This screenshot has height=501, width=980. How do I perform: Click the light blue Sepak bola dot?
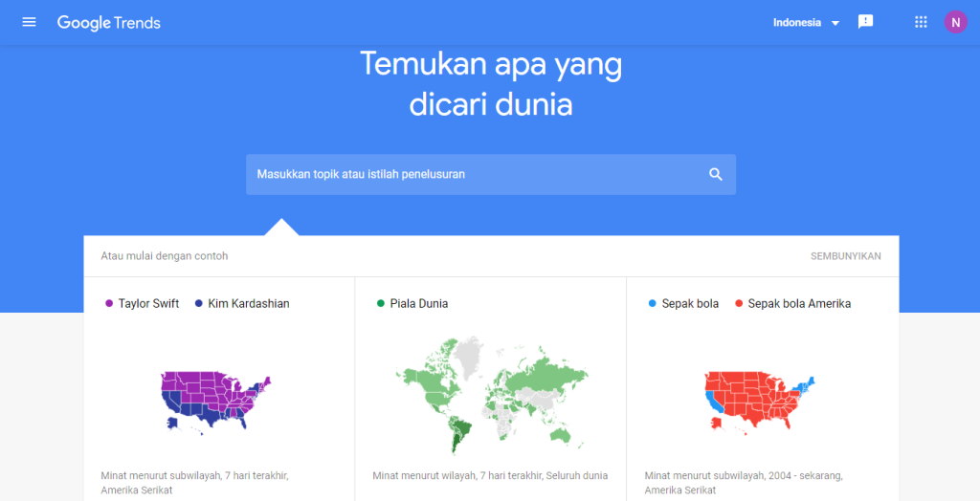[x=653, y=304]
